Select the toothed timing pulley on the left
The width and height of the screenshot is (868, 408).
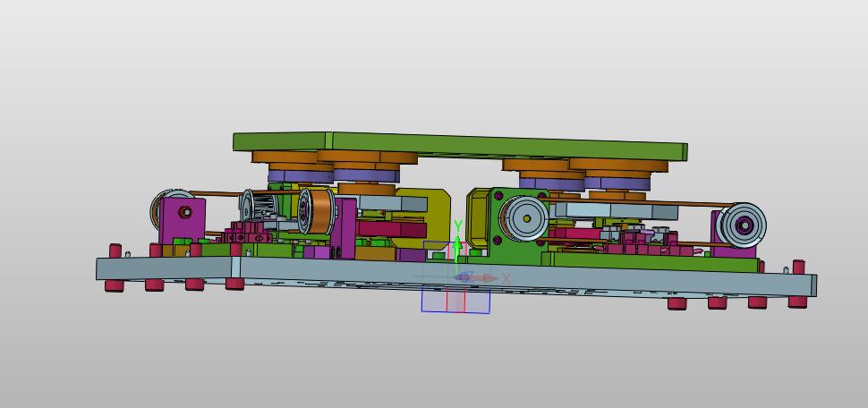258,206
